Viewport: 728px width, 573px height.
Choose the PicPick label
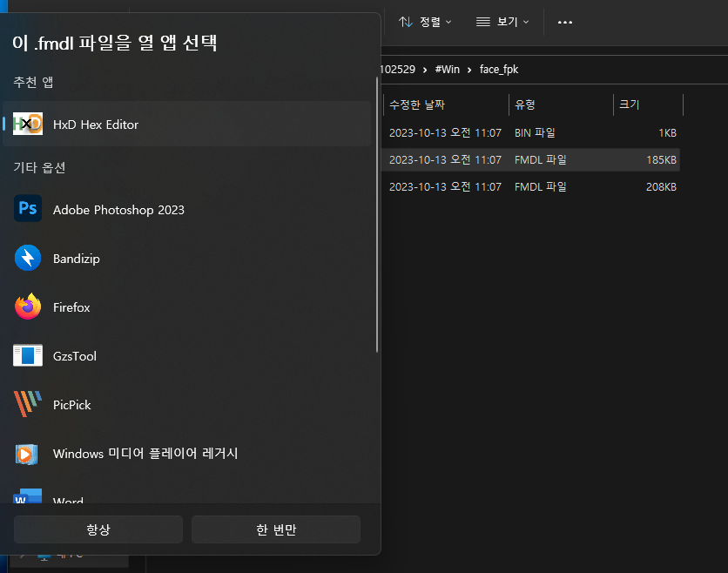pos(72,405)
